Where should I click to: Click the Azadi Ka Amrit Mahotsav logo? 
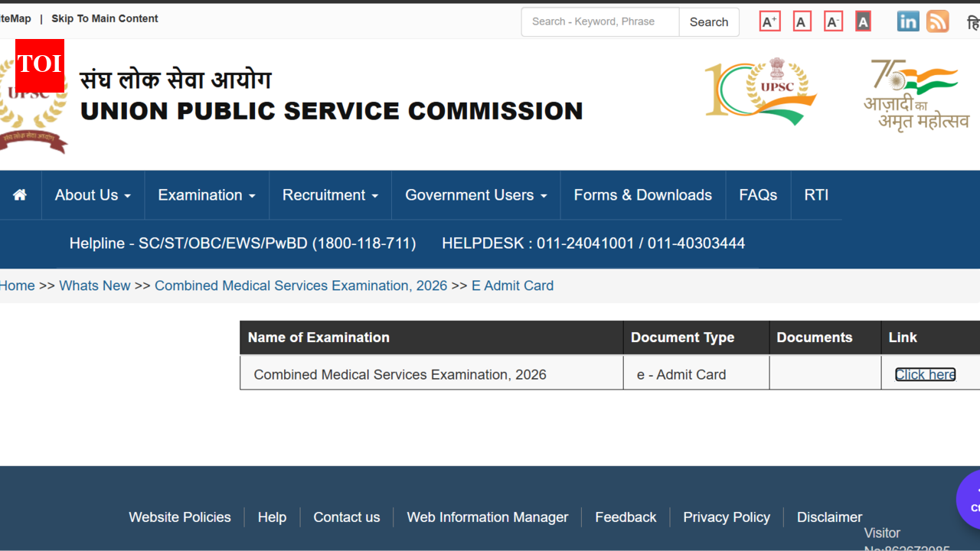(x=916, y=96)
